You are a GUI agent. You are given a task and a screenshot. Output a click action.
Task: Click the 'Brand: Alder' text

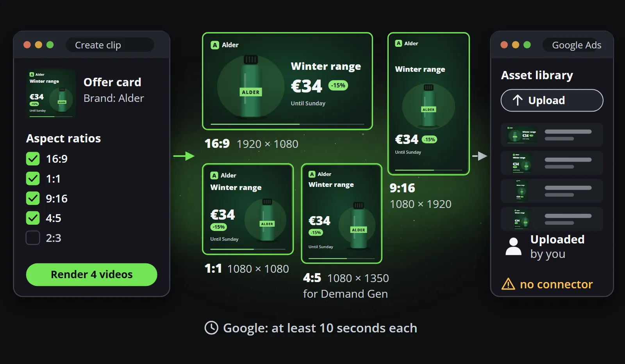pos(114,98)
